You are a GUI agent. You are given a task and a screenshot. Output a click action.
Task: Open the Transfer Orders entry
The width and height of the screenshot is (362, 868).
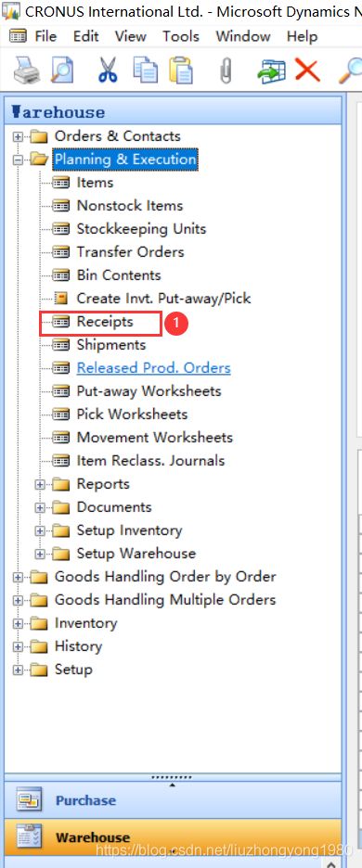coord(130,252)
